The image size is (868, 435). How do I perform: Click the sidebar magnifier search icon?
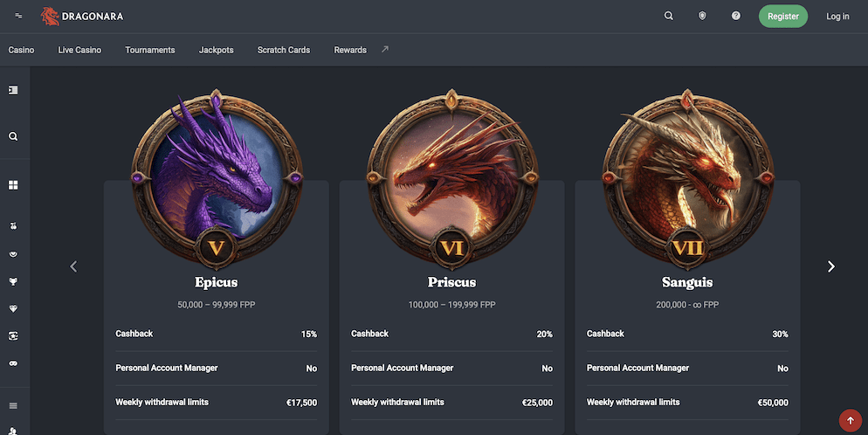click(x=13, y=137)
